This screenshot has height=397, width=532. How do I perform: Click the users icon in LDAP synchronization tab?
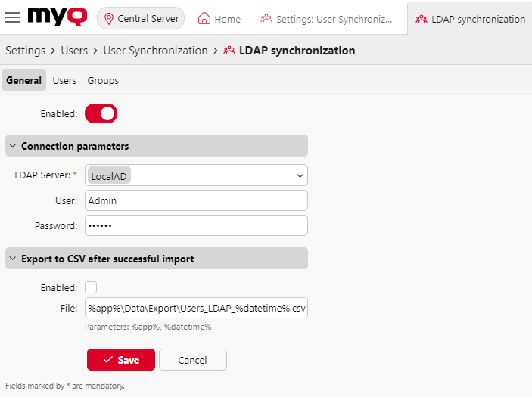point(422,19)
